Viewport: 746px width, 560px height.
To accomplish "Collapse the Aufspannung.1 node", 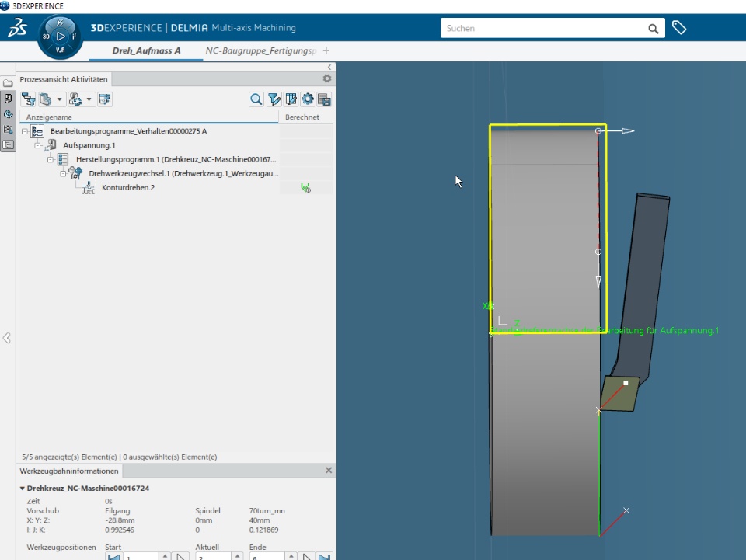I will (37, 145).
